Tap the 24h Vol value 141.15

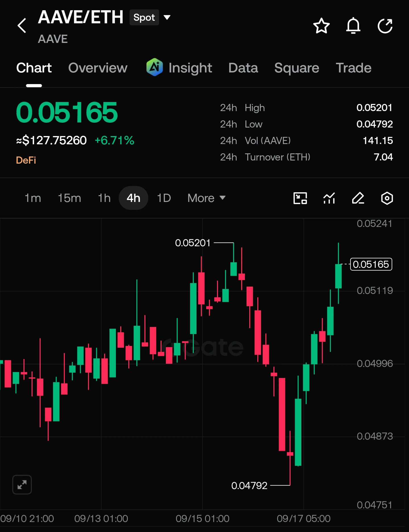click(x=378, y=141)
